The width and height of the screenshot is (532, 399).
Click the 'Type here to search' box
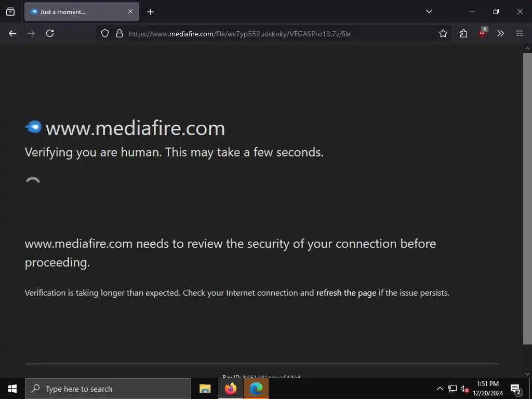tap(108, 389)
